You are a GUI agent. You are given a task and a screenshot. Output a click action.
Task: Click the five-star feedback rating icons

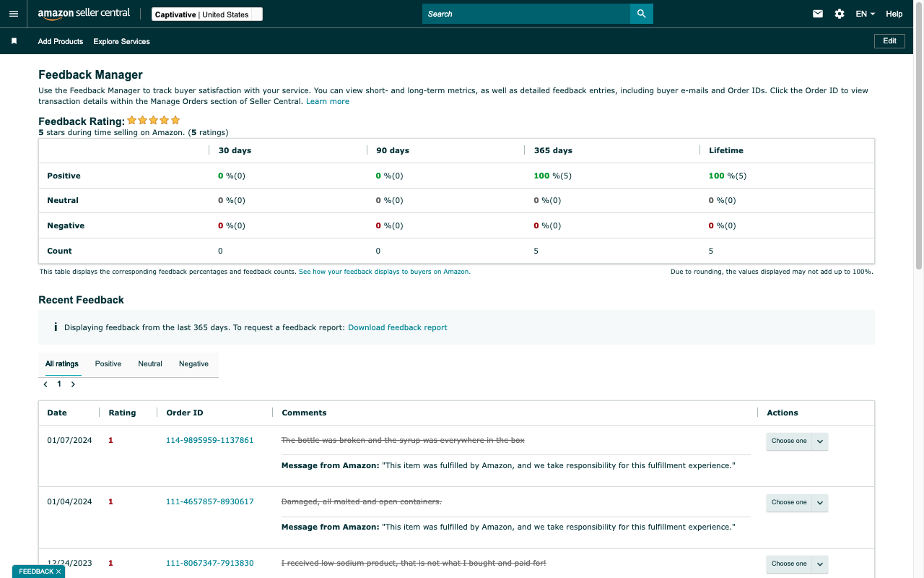pos(154,121)
